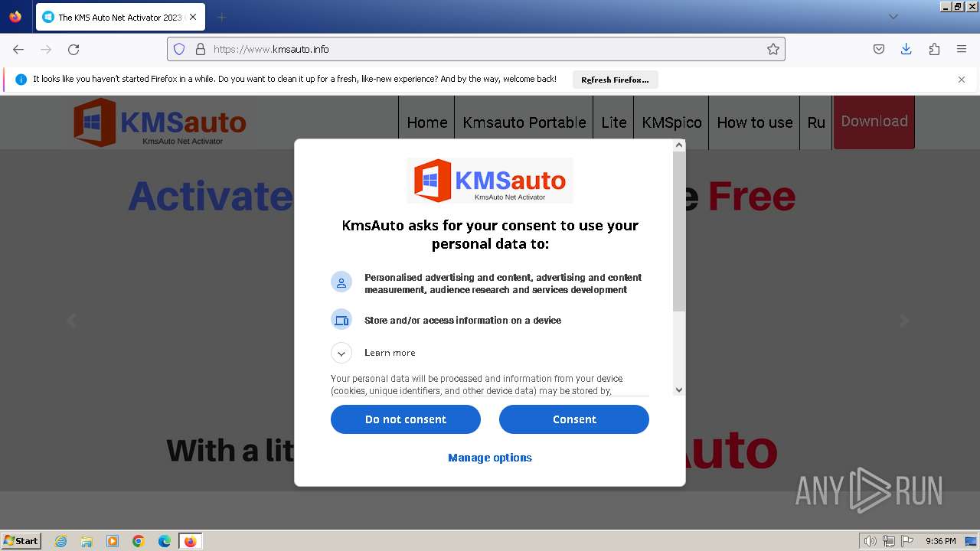Select the KMS Auto Net Activator tab
Screen dimensions: 980x551
[120, 17]
